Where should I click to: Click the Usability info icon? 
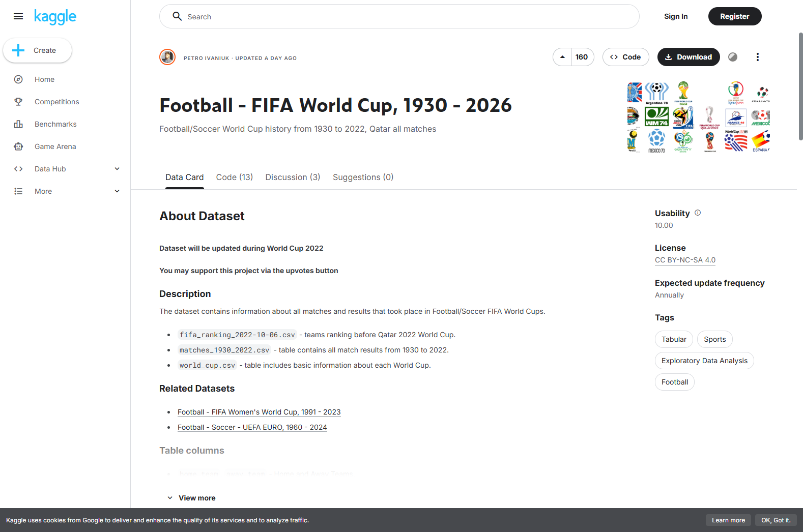coord(698,213)
